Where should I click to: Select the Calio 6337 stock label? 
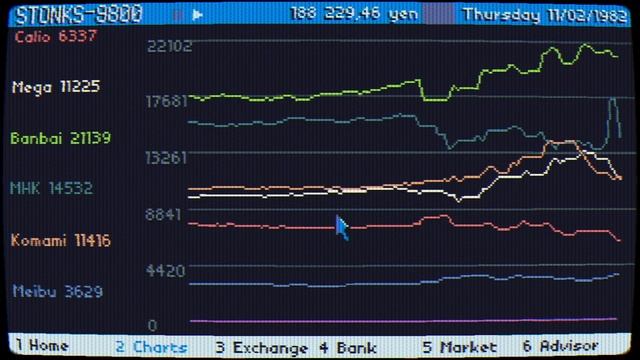[x=56, y=36]
